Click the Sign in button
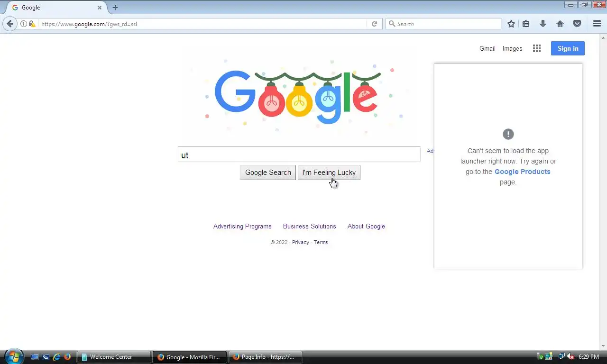607x364 pixels. pyautogui.click(x=568, y=48)
